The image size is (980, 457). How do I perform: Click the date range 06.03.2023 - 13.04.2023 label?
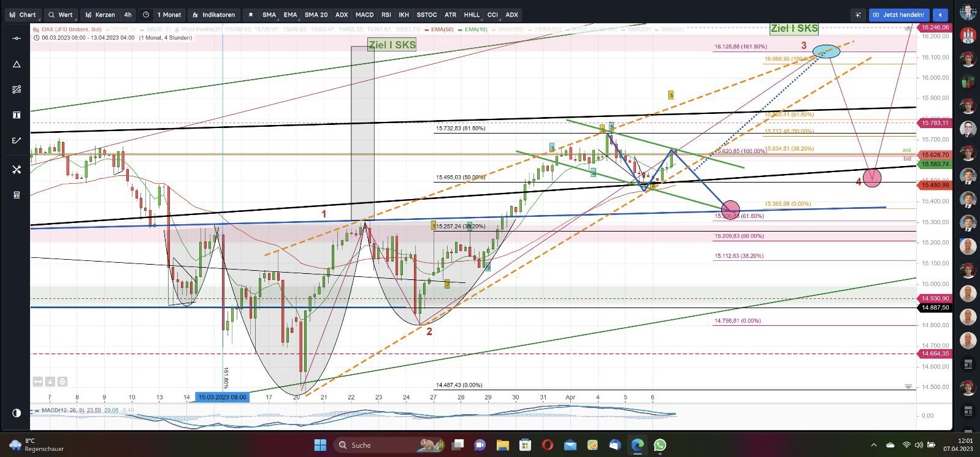tap(88, 38)
